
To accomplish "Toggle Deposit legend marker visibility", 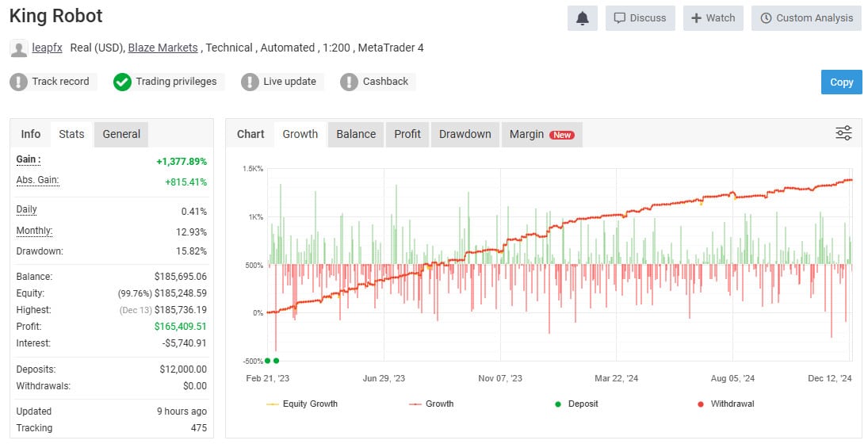I will pyautogui.click(x=576, y=404).
